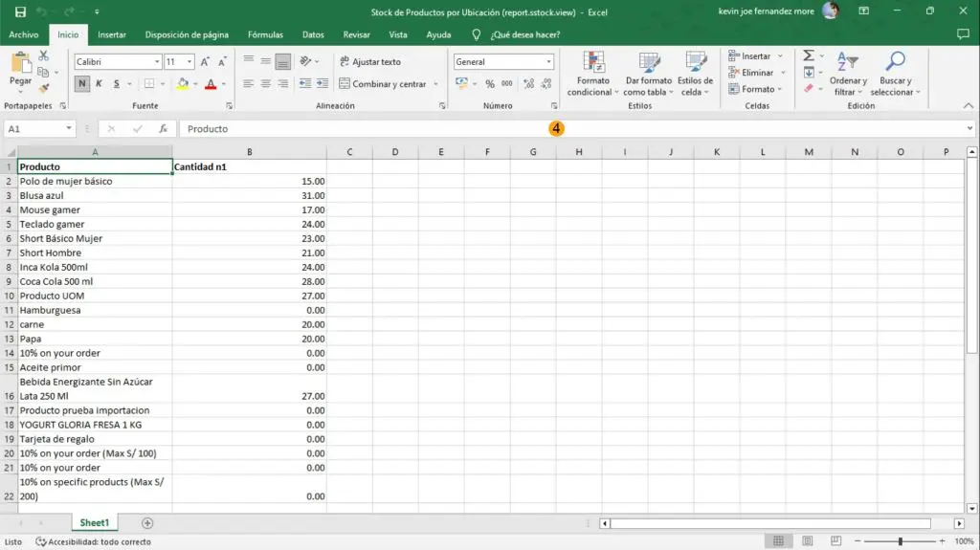The width and height of the screenshot is (980, 550).
Task: Click the AutoSum sigma icon
Action: pyautogui.click(x=809, y=56)
